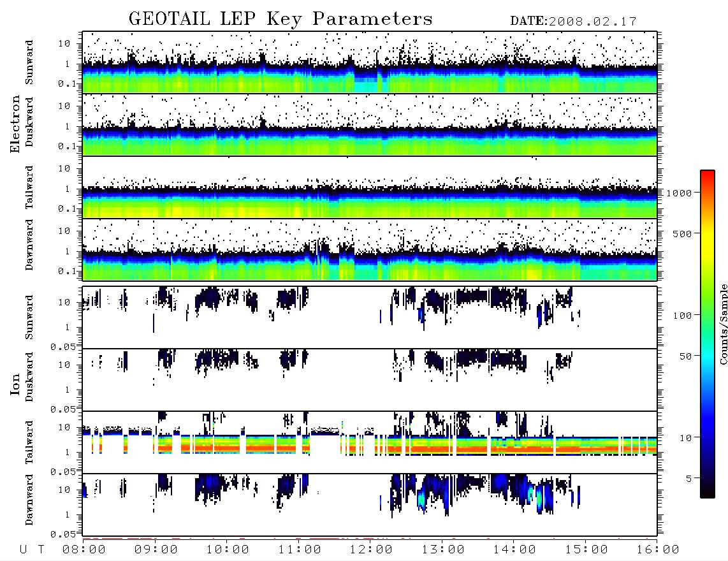Click the Electron Sunward spectrogram panel
Image resolution: width=728 pixels, height=561 pixels.
click(x=370, y=62)
